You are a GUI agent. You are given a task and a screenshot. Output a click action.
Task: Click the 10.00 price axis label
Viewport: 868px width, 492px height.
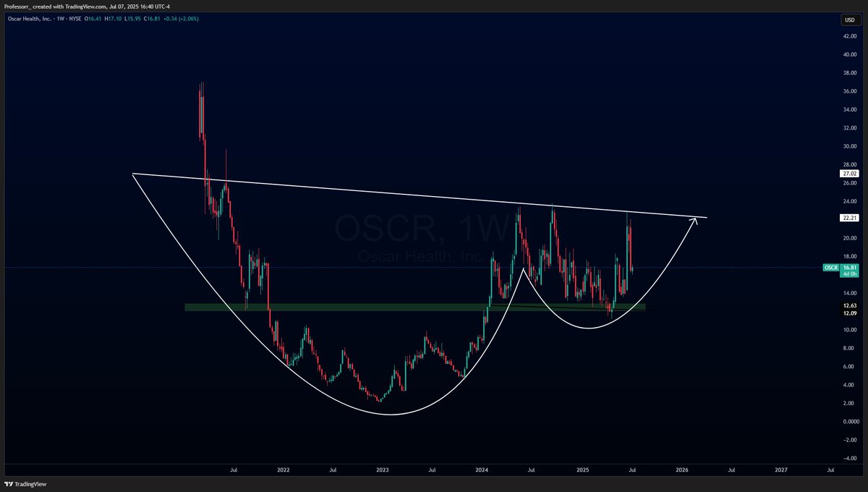pos(849,330)
